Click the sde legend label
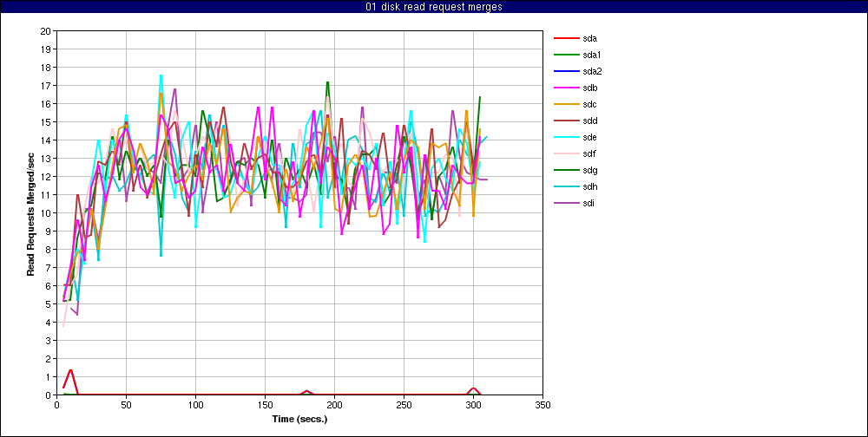This screenshot has height=437, width=868. click(589, 137)
